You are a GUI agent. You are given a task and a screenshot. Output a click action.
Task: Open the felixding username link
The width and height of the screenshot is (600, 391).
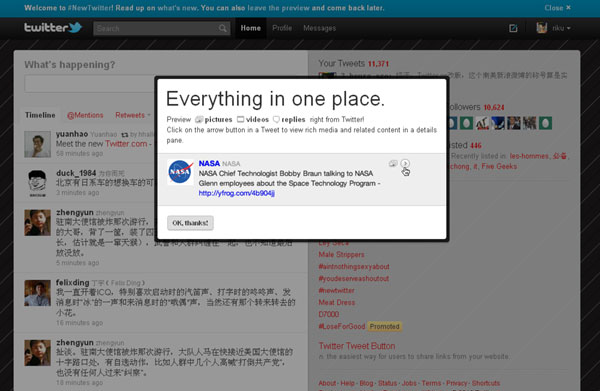(x=72, y=282)
